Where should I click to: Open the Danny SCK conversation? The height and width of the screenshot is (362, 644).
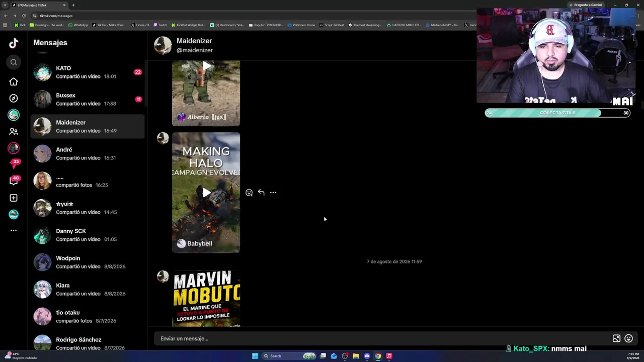click(x=88, y=235)
